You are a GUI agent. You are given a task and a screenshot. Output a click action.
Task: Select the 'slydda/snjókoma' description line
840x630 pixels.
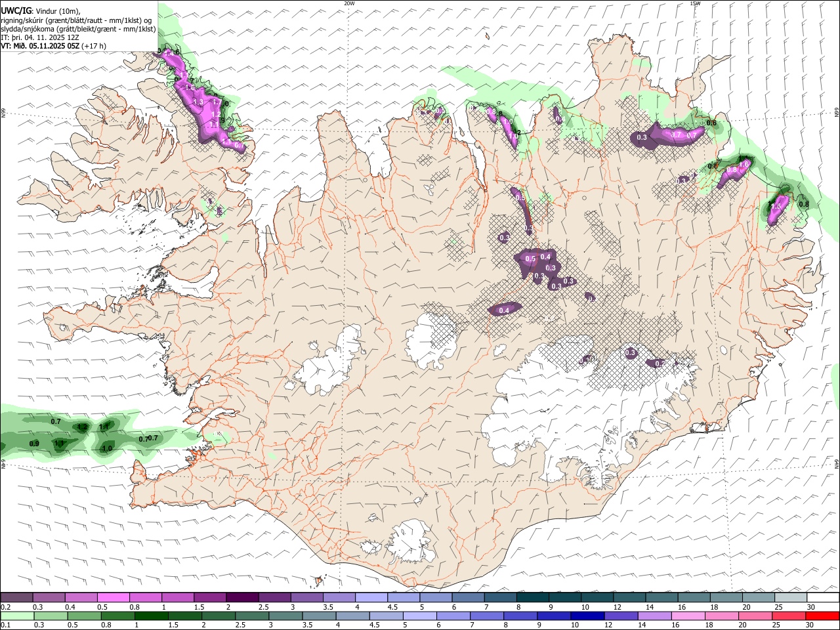[79, 29]
